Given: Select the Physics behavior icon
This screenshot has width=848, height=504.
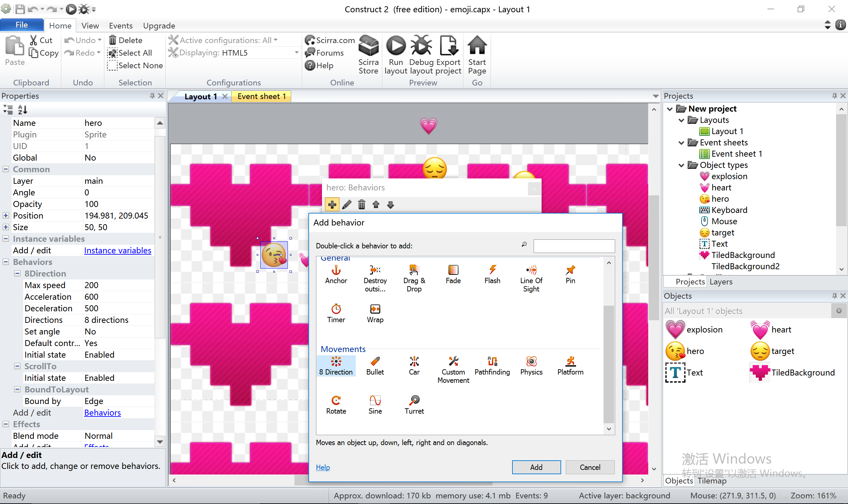Looking at the screenshot, I should 531,366.
